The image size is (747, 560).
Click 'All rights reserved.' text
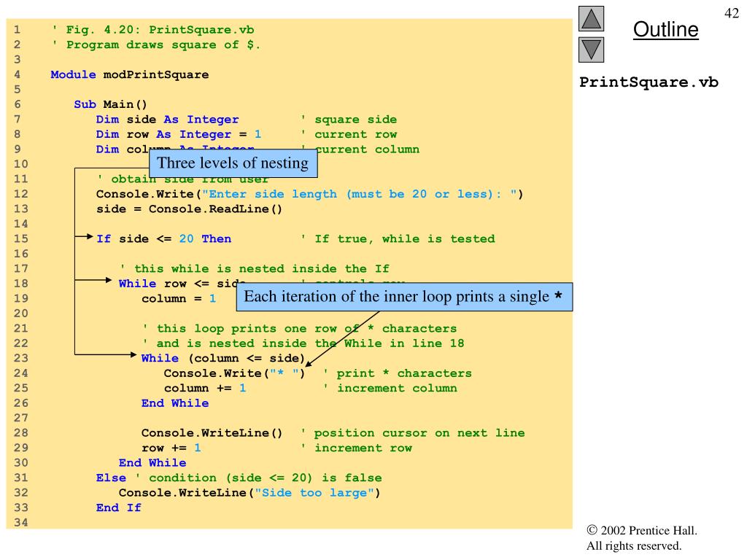click(x=634, y=545)
